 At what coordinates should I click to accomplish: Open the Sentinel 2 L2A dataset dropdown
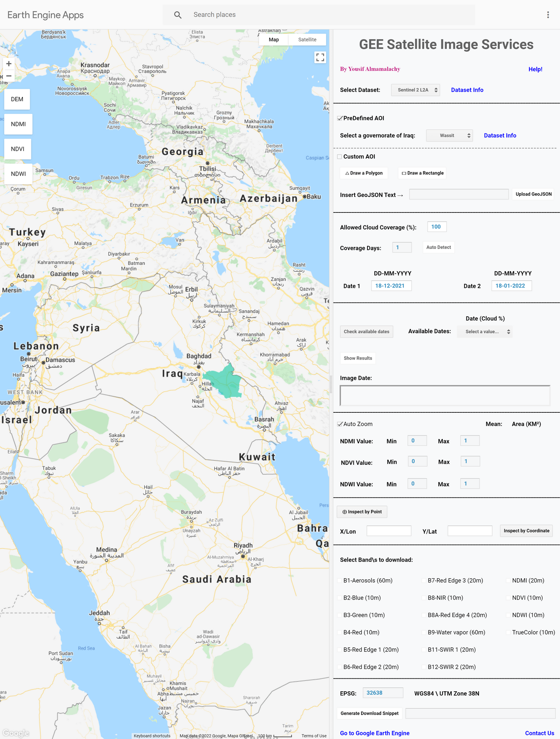(x=415, y=90)
